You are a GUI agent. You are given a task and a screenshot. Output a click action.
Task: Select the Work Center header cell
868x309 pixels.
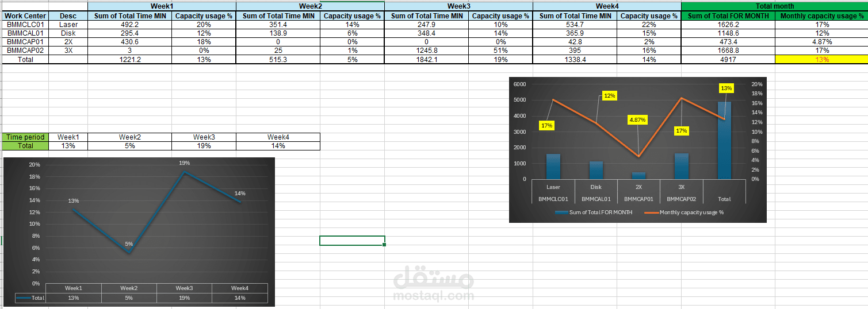pos(25,16)
